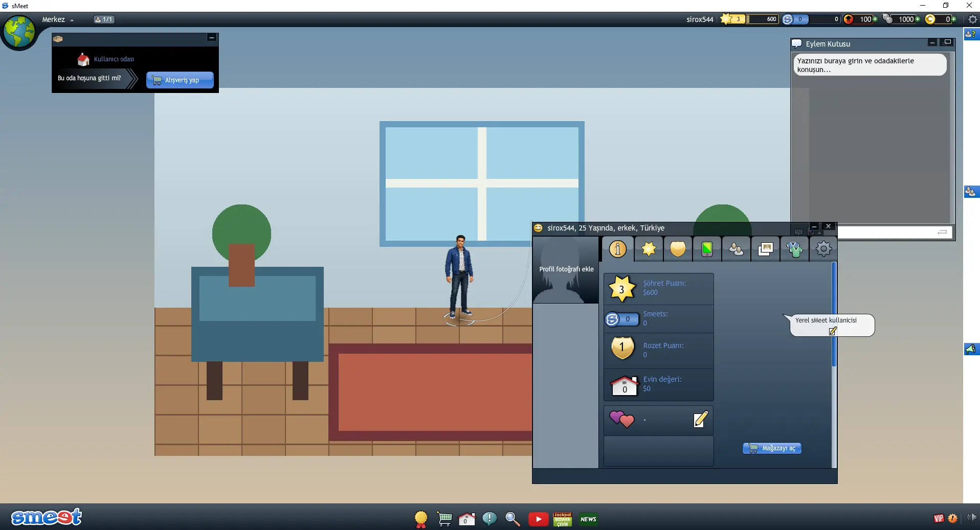
Task: Add gold with the plus beside the gold coin
Action: coord(954,19)
